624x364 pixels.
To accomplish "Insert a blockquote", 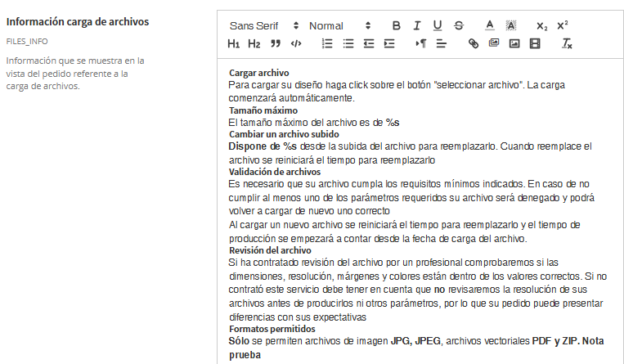I will click(275, 43).
